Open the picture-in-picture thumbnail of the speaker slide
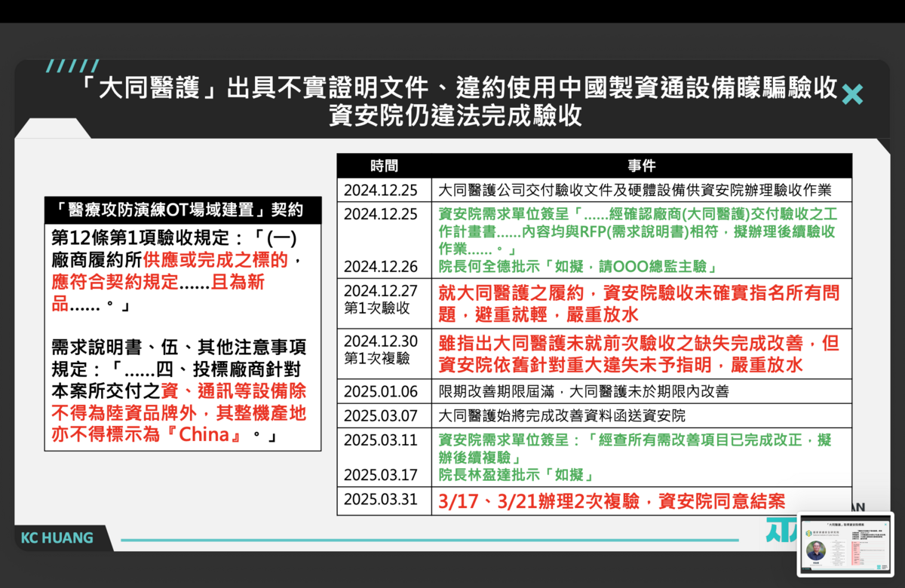905x588 pixels. click(845, 544)
